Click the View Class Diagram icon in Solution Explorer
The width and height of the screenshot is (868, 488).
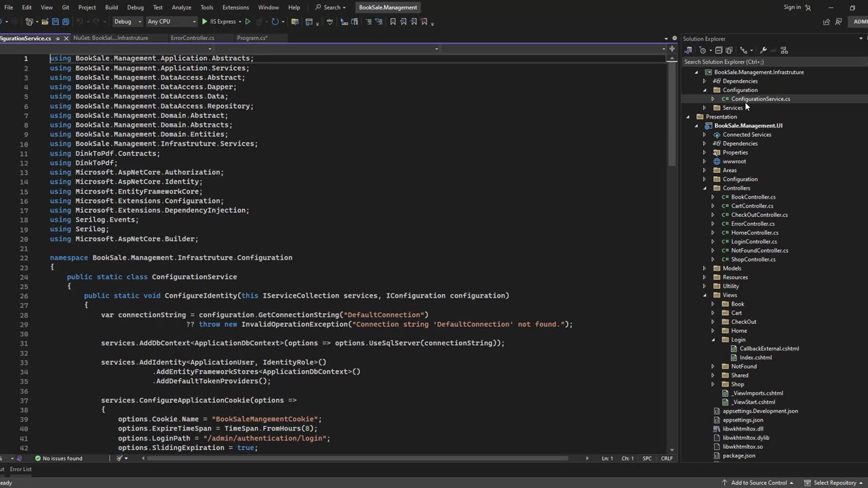coord(784,50)
